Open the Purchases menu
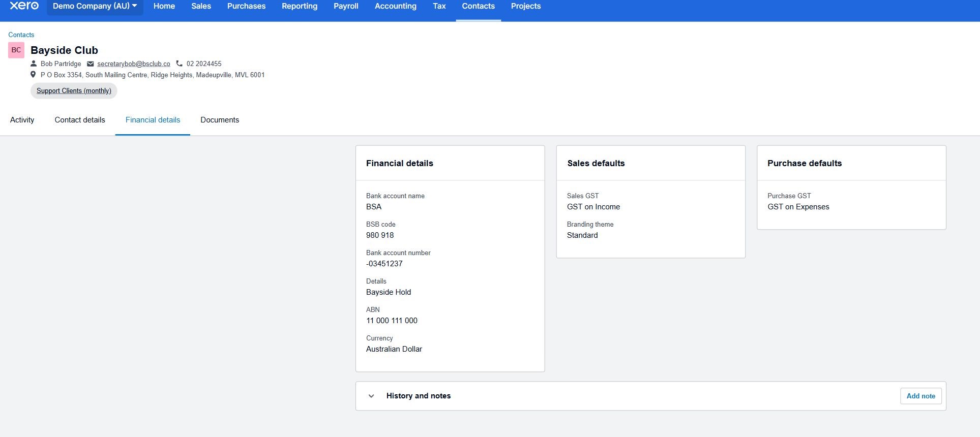The height and width of the screenshot is (437, 980). (246, 6)
